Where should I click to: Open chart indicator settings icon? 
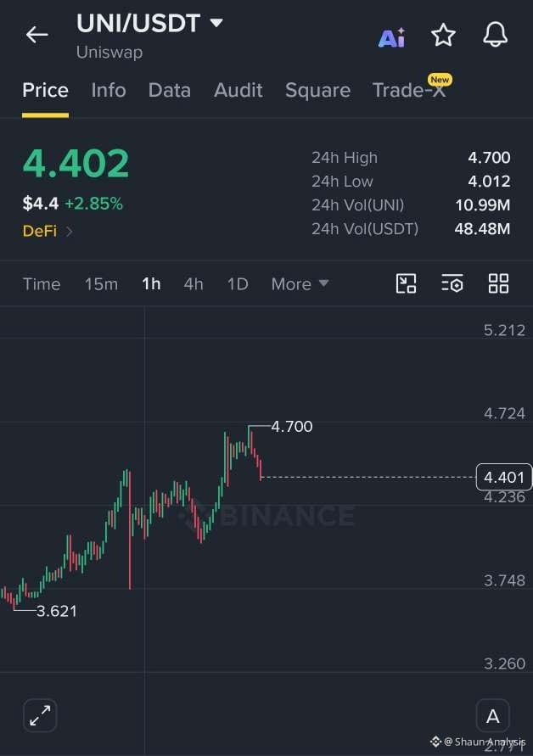(x=452, y=283)
